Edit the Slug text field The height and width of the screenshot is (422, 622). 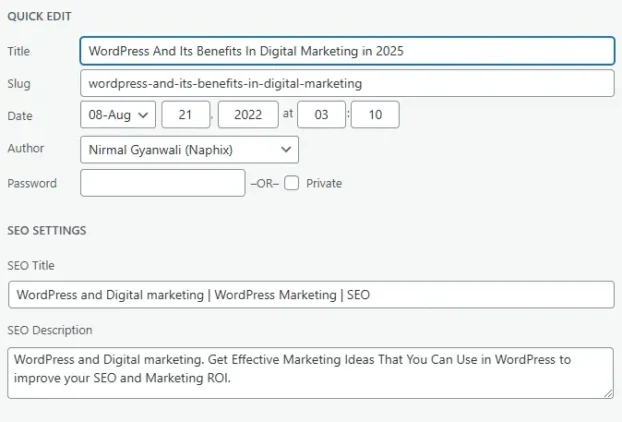point(347,83)
